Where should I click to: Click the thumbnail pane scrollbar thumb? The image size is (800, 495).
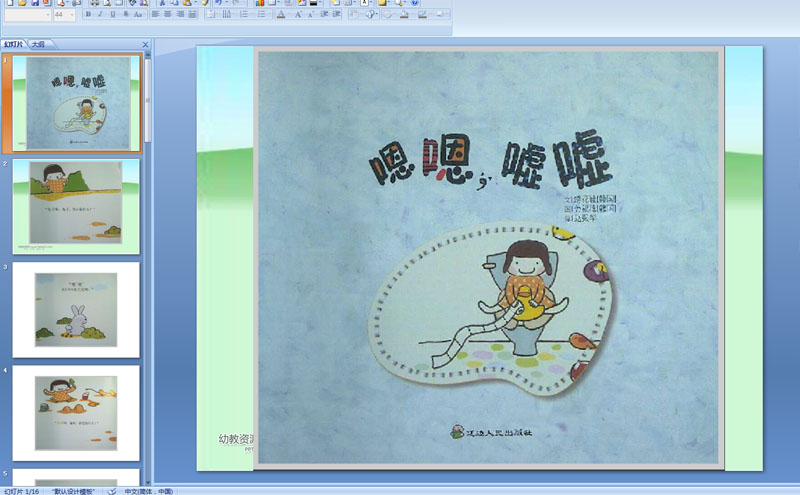point(148,101)
